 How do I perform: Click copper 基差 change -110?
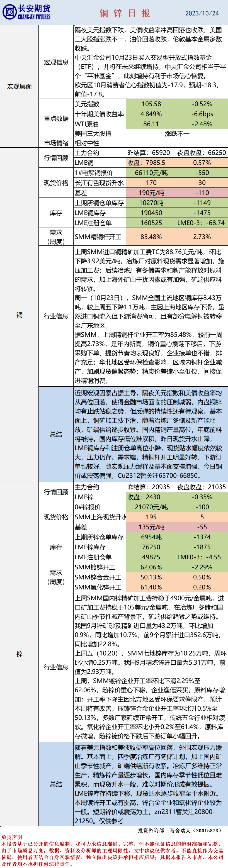pos(202,193)
